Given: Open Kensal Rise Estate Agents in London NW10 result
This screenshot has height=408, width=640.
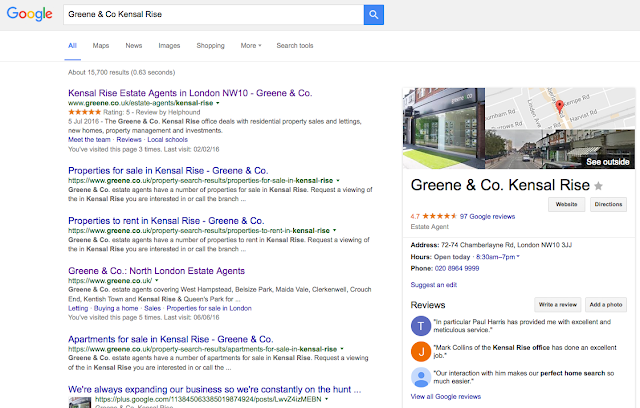Looking at the screenshot, I should pos(190,93).
